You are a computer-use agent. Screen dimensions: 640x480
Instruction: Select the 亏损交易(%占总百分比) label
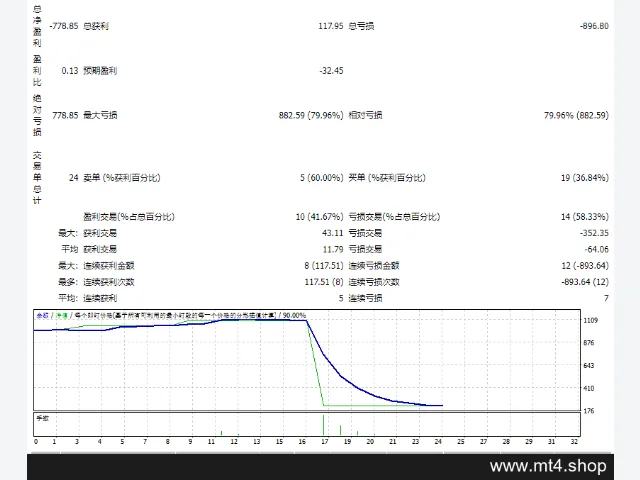coord(394,216)
